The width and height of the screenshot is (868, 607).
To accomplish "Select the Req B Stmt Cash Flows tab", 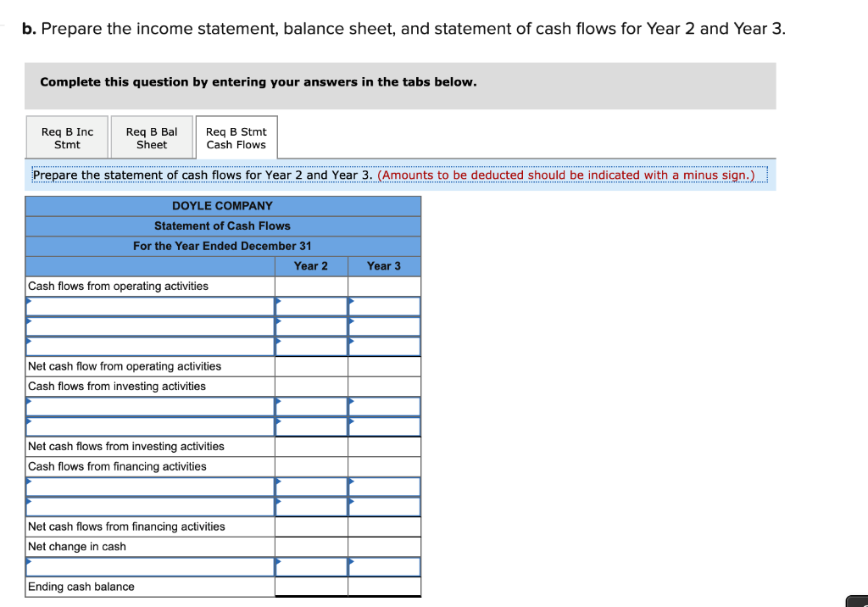I will click(x=236, y=136).
